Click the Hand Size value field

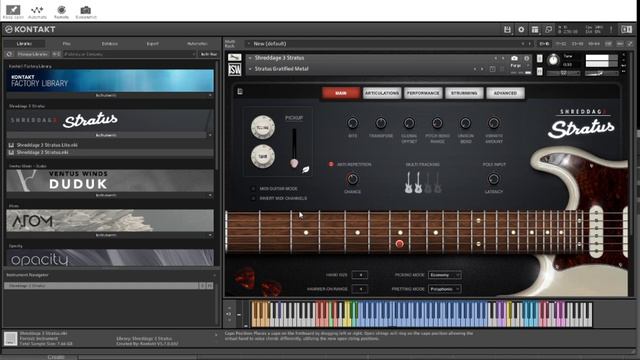point(360,275)
